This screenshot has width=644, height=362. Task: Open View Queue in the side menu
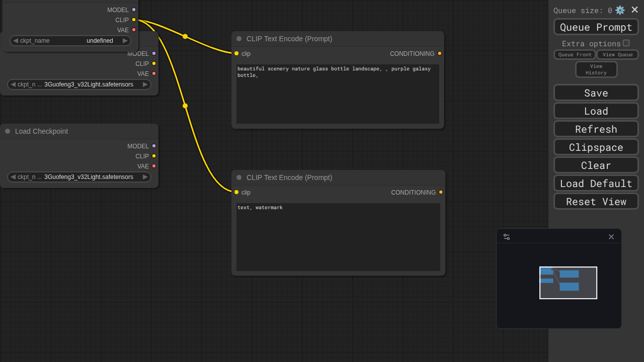pos(617,55)
